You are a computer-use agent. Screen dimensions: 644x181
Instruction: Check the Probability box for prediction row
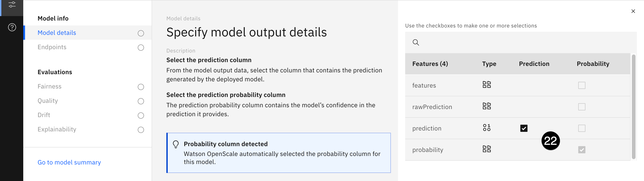[581, 128]
